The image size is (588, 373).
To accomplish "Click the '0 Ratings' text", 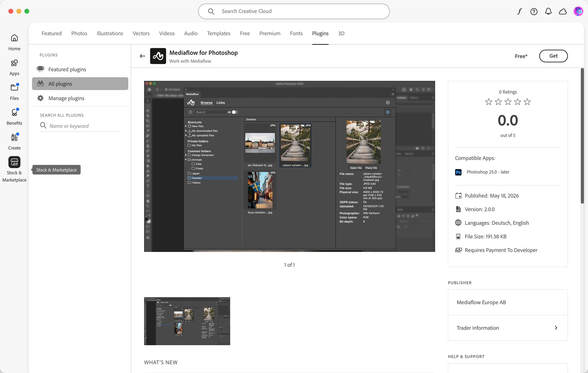I will pyautogui.click(x=508, y=92).
